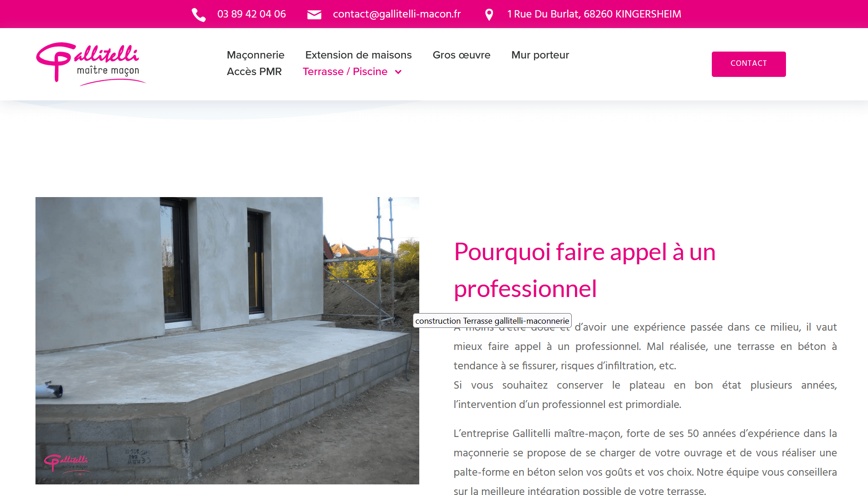Viewport: 868px width, 495px height.
Task: Open the Maçonnerie menu item
Action: [x=256, y=55]
